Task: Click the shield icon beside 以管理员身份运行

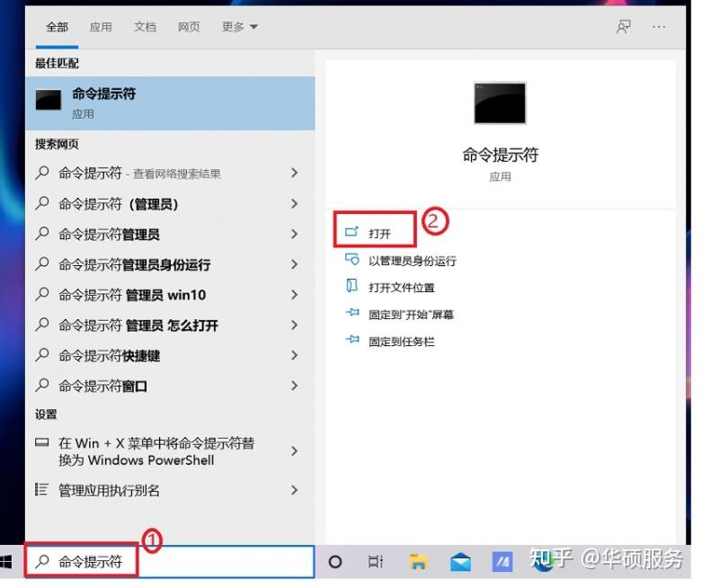Action: click(351, 259)
